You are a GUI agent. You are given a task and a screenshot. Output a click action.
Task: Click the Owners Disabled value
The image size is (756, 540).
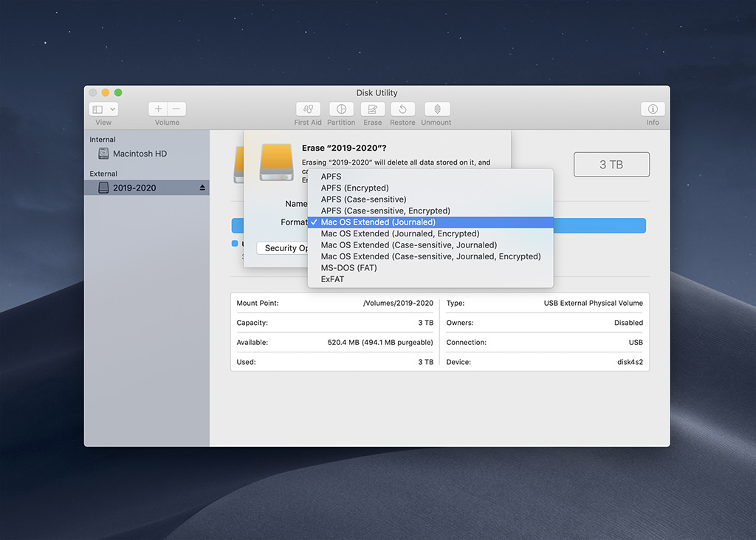(628, 323)
